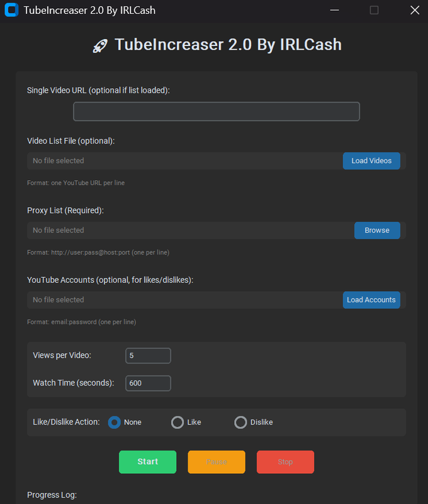Minimize the TubeIncreaser window

(335, 10)
